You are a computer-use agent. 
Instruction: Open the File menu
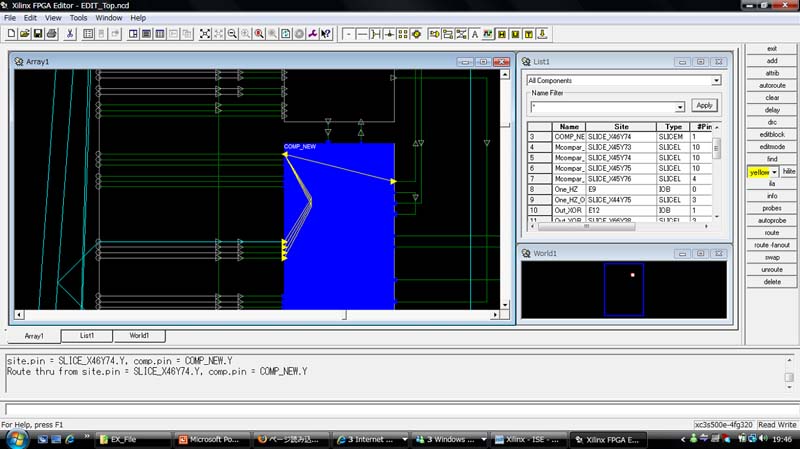[10, 18]
